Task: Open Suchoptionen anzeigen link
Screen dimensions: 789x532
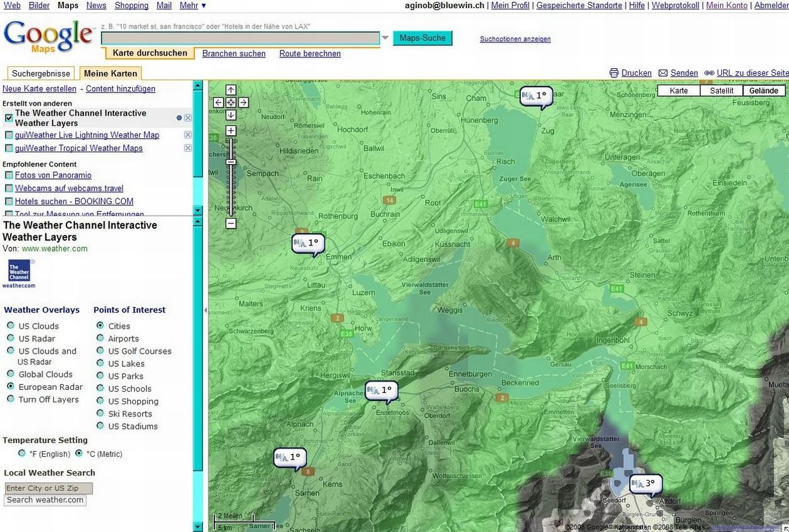Action: click(515, 39)
